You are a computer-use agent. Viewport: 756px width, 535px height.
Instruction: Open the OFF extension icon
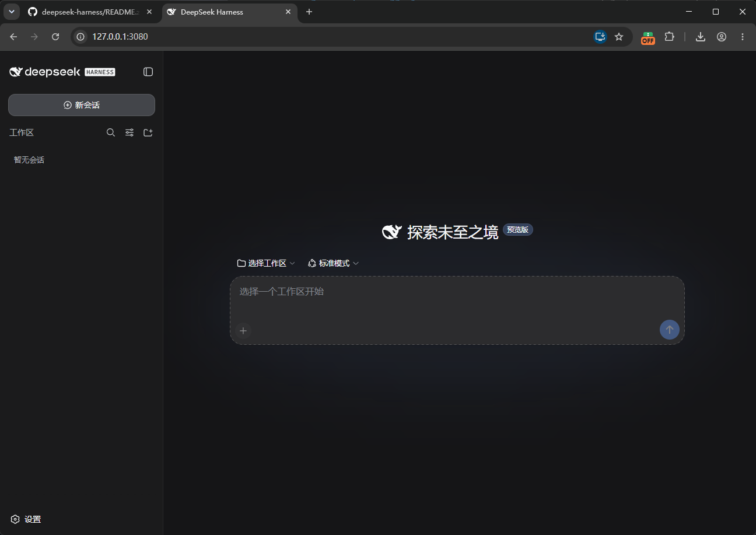[x=648, y=38]
